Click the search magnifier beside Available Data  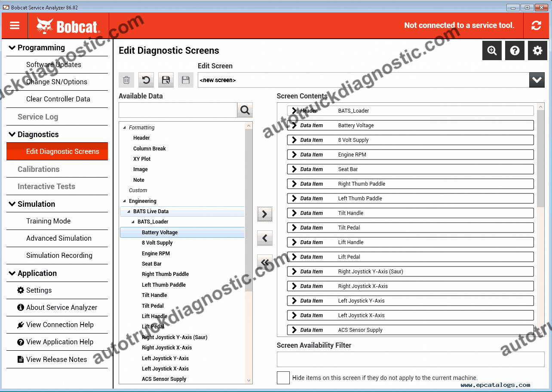pos(245,110)
